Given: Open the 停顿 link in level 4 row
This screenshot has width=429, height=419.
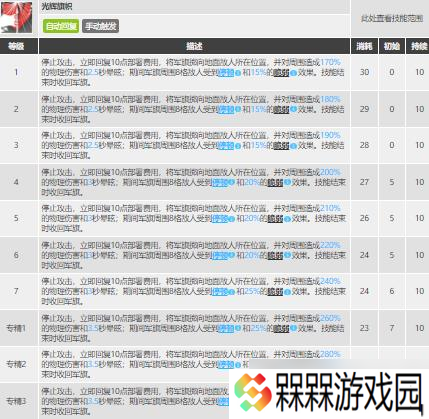Looking at the screenshot, I should [x=220, y=182].
